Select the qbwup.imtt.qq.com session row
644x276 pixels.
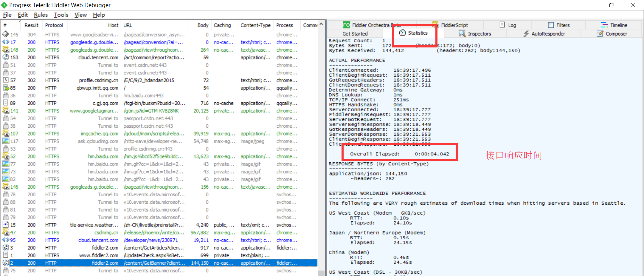click(x=159, y=88)
